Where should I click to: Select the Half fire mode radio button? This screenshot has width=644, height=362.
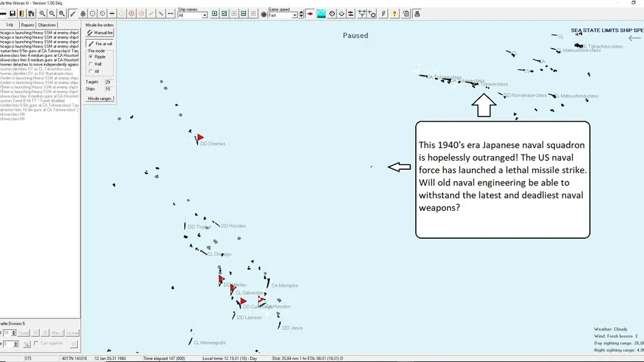(91, 64)
